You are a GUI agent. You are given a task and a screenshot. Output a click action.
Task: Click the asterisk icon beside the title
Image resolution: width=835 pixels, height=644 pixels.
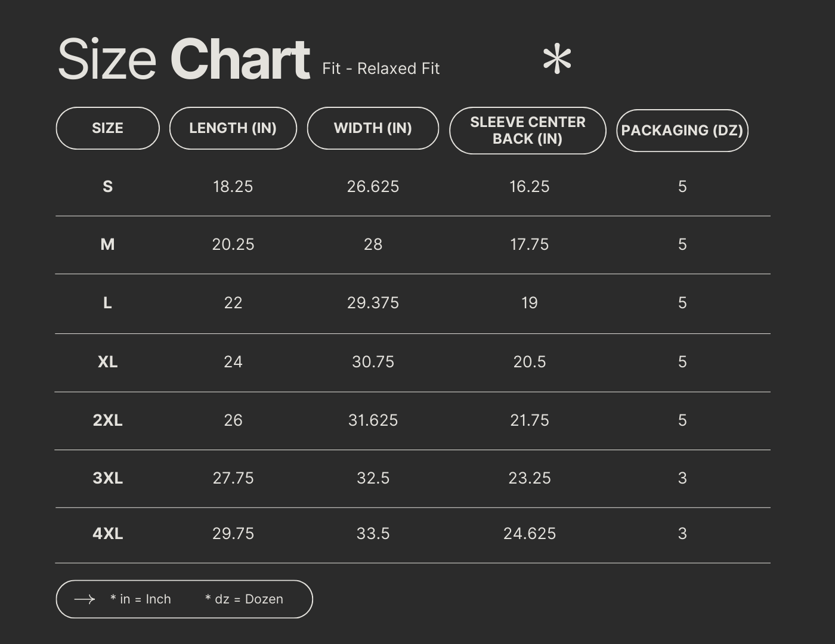557,60
